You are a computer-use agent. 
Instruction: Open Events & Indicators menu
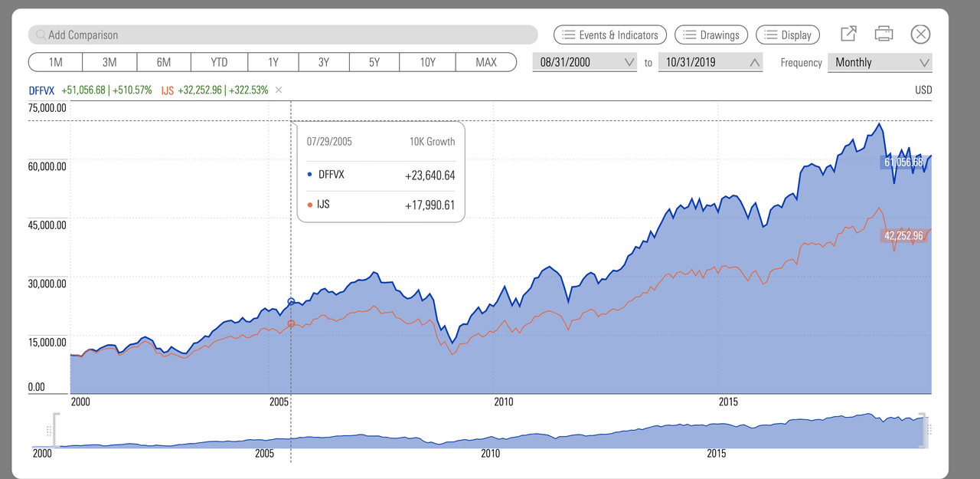click(x=610, y=34)
